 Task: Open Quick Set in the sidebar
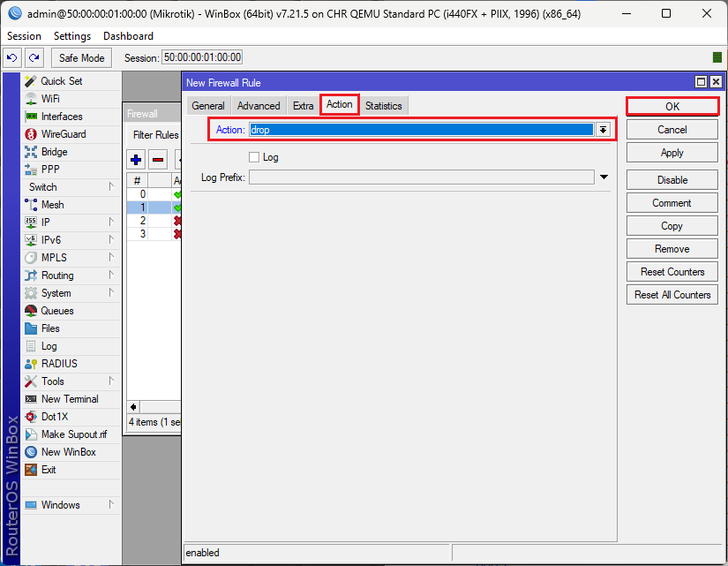click(71, 81)
